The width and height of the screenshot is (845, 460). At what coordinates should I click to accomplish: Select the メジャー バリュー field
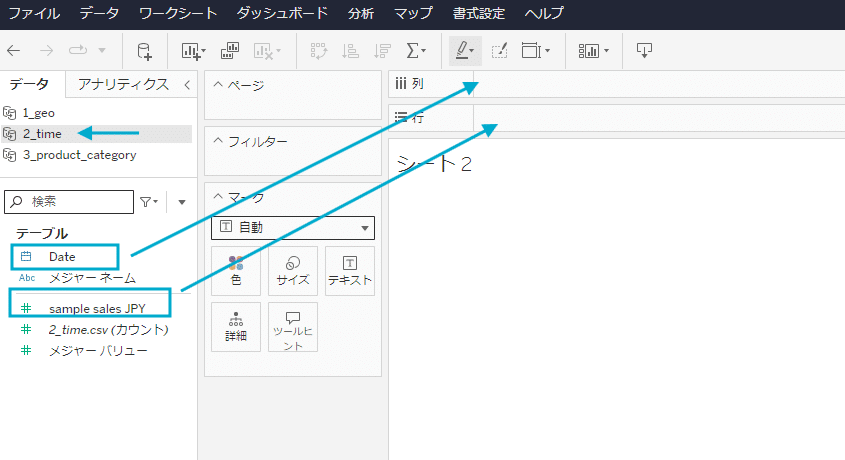98,351
